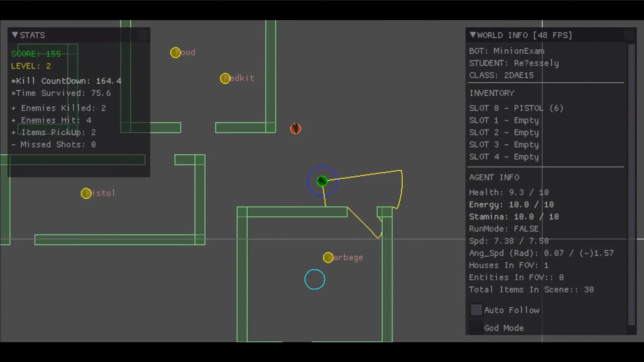The width and height of the screenshot is (644, 362).
Task: Click the yellow Garbage item marker
Action: pyautogui.click(x=328, y=258)
